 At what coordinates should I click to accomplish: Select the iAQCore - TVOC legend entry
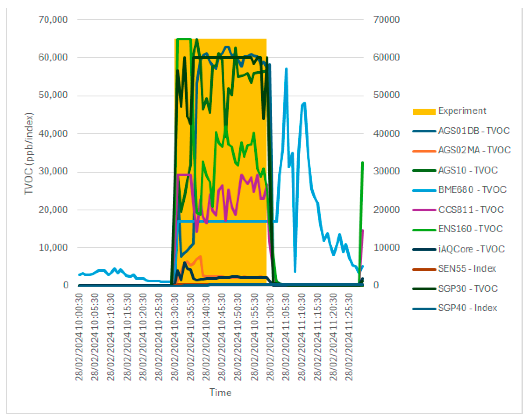click(471, 249)
